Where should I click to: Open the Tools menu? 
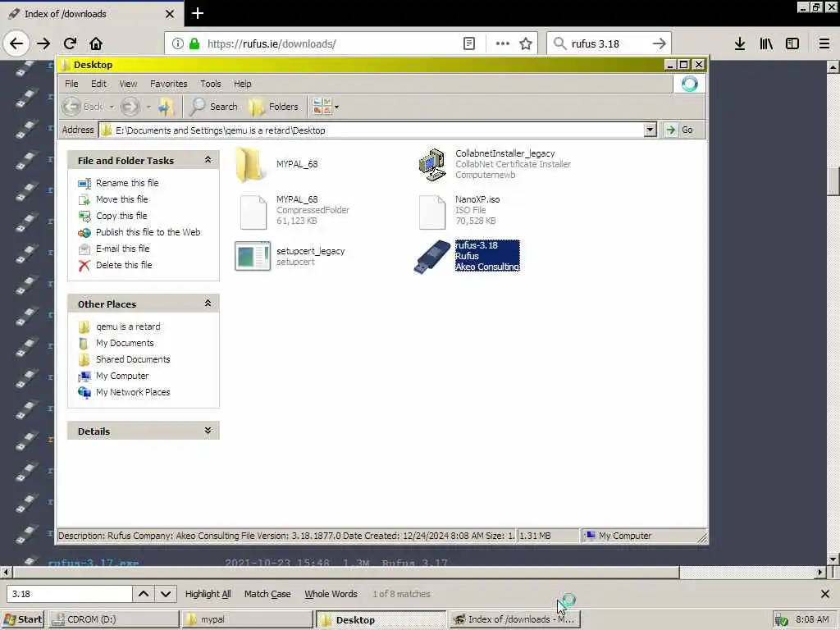coord(211,84)
